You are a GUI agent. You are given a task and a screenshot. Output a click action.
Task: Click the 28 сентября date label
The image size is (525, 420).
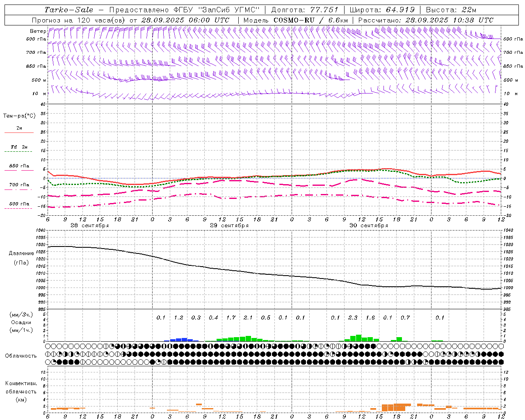coord(90,226)
